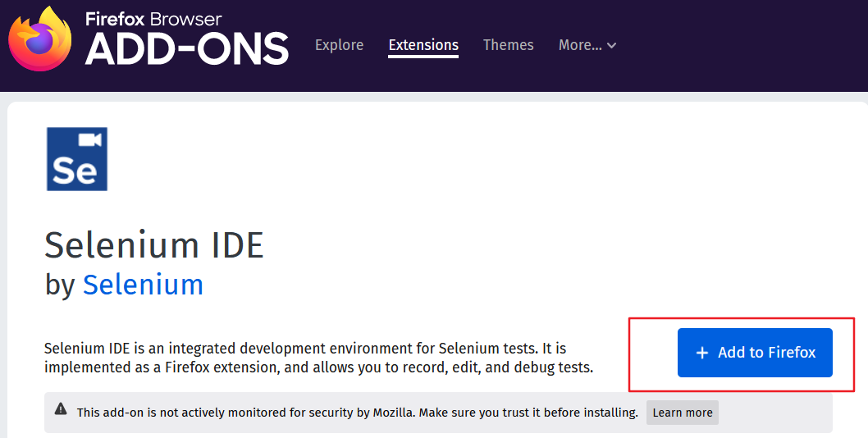Switch to the Extensions tab

pos(423,45)
